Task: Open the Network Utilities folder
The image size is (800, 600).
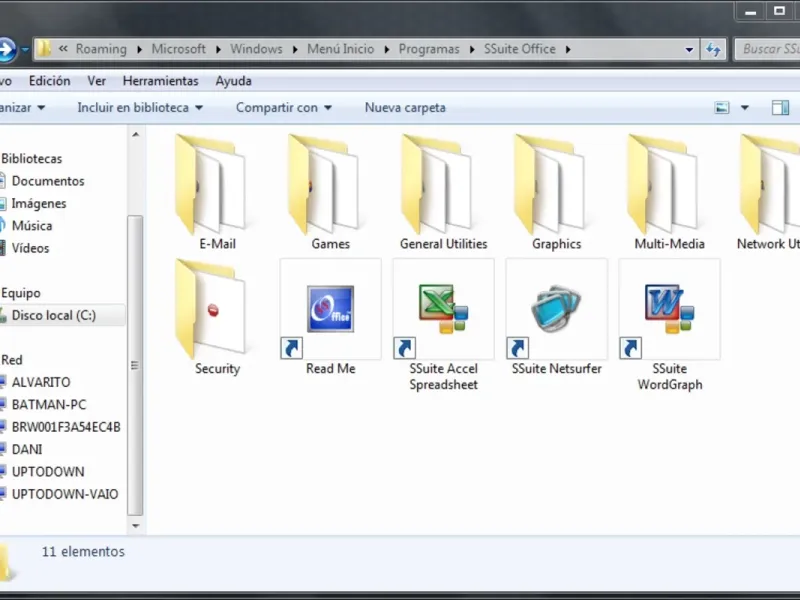Action: [x=768, y=191]
